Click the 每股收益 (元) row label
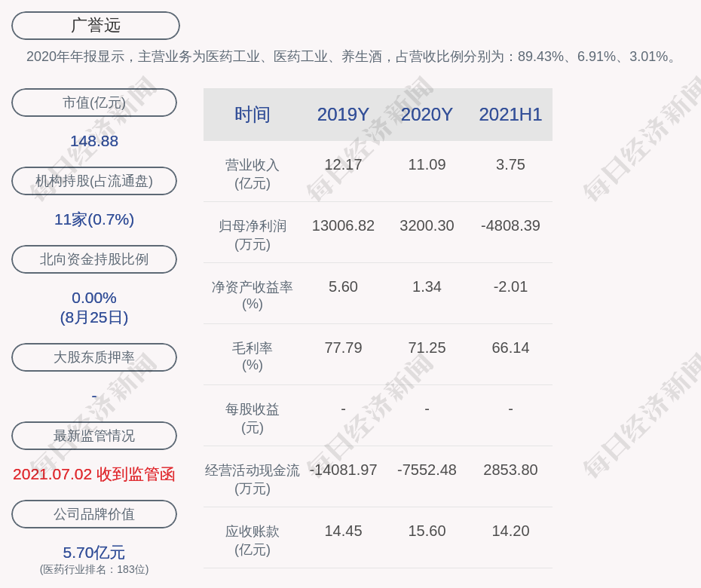The image size is (701, 588). [x=253, y=418]
